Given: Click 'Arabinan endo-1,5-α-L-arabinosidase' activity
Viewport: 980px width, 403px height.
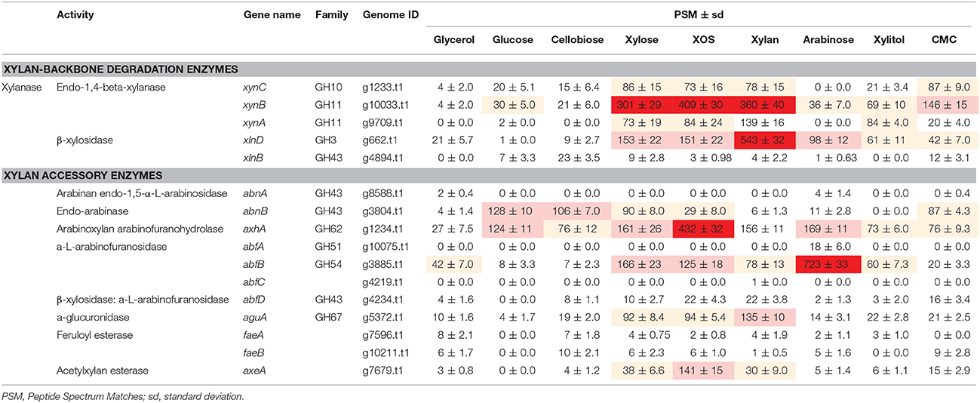Looking at the screenshot, I should (142, 194).
